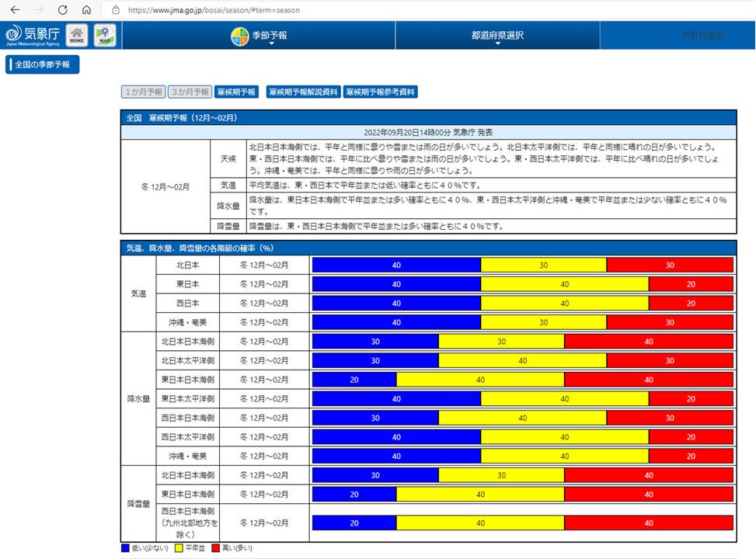Expand the 季節予報 dropdown menu
This screenshot has height=559, width=756.
[x=270, y=36]
